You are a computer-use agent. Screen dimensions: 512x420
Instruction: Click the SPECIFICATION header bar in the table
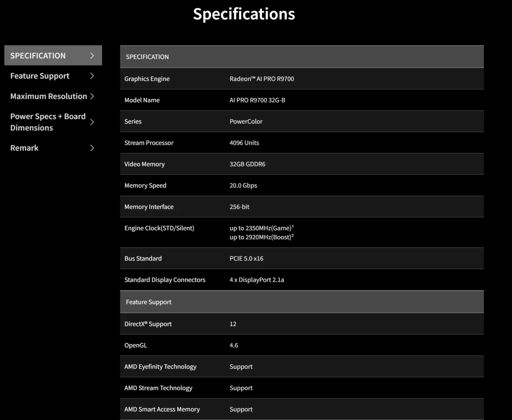point(302,57)
